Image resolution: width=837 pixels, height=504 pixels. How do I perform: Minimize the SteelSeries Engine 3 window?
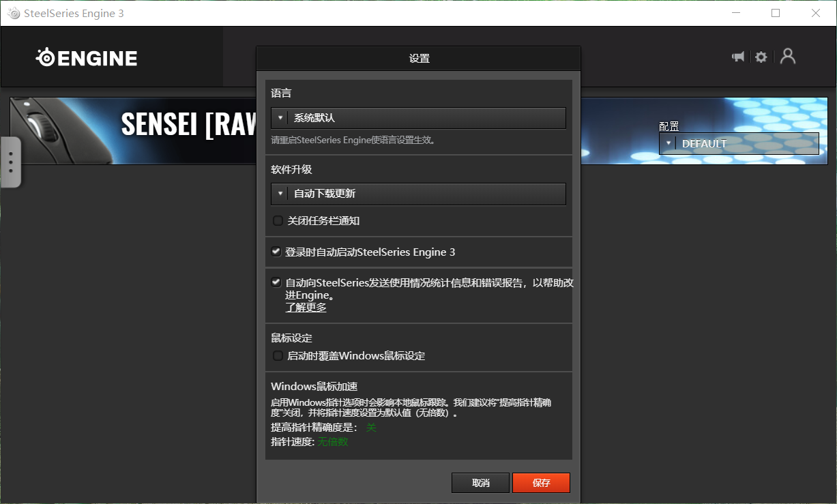pyautogui.click(x=736, y=13)
